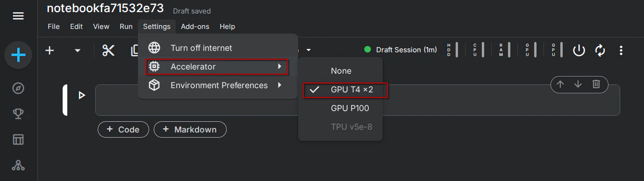Close the open Settings menu
The image size is (644, 181).
pyautogui.click(x=157, y=27)
